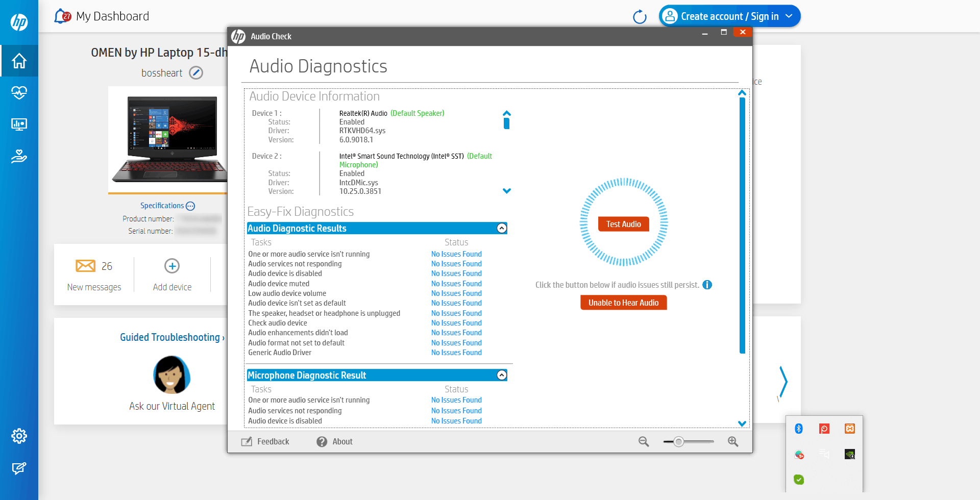Open the orange XAMPP tray icon
The width and height of the screenshot is (980, 500).
850,429
